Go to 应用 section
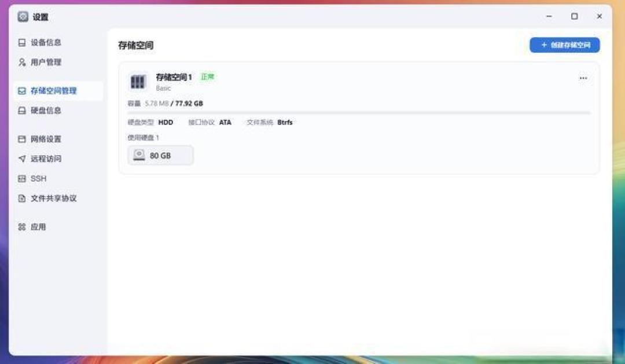Viewport: 625px width, 364px height. [x=58, y=227]
